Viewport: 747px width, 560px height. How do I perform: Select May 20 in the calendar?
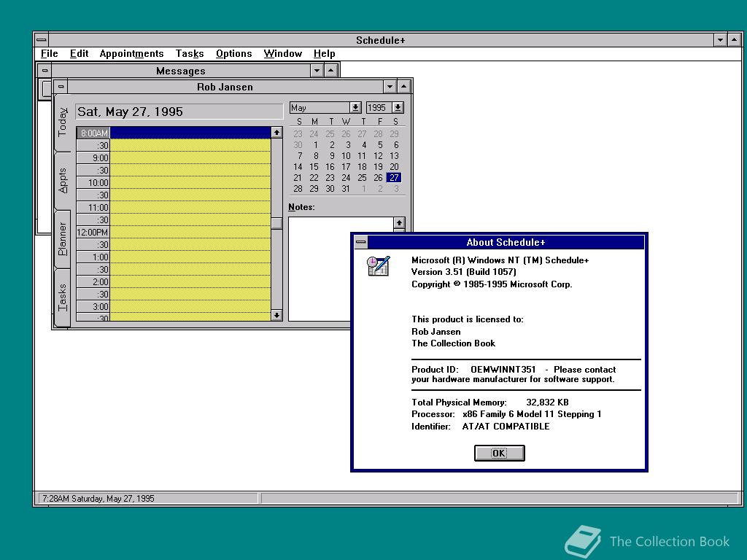tap(394, 167)
